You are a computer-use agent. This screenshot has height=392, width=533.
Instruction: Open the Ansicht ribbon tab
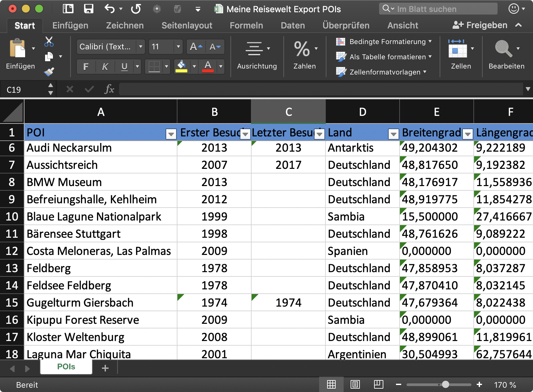coord(403,25)
